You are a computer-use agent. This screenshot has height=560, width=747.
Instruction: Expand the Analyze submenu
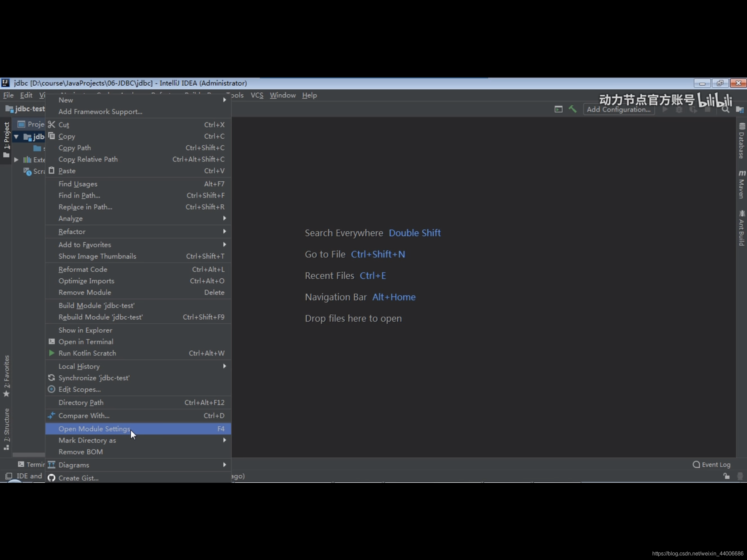pos(138,219)
